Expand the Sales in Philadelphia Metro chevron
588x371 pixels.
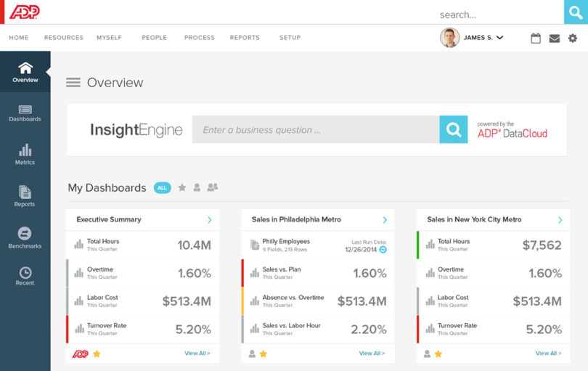pyautogui.click(x=385, y=220)
